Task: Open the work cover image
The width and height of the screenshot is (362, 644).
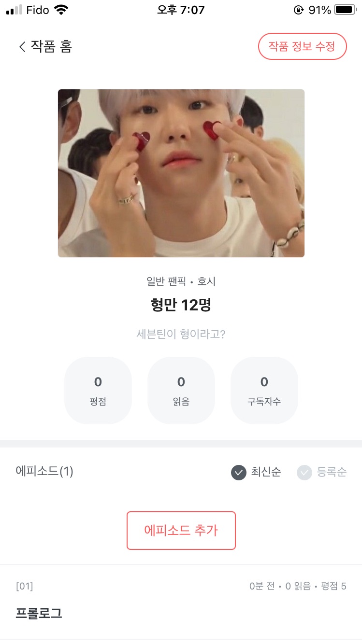Action: tap(181, 173)
